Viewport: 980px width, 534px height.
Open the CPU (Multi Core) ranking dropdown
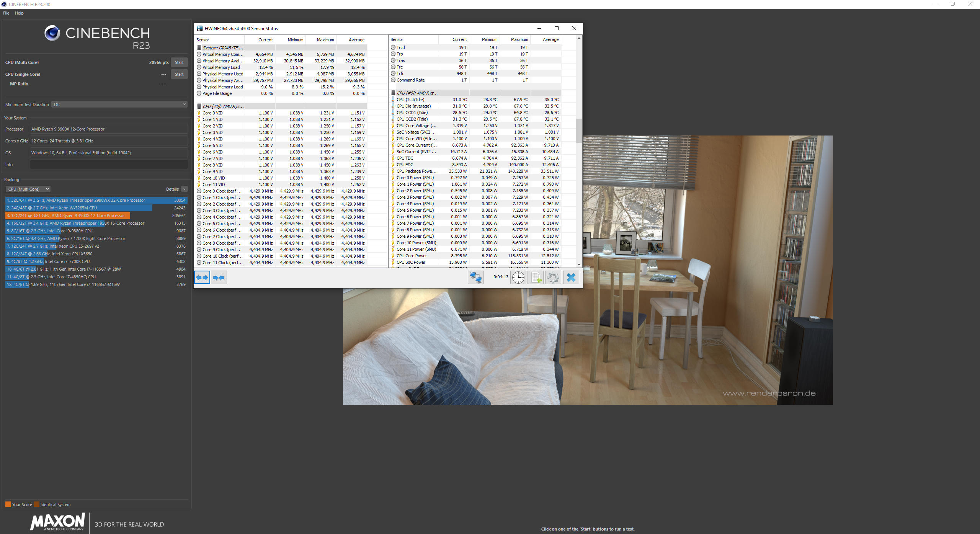tap(28, 189)
